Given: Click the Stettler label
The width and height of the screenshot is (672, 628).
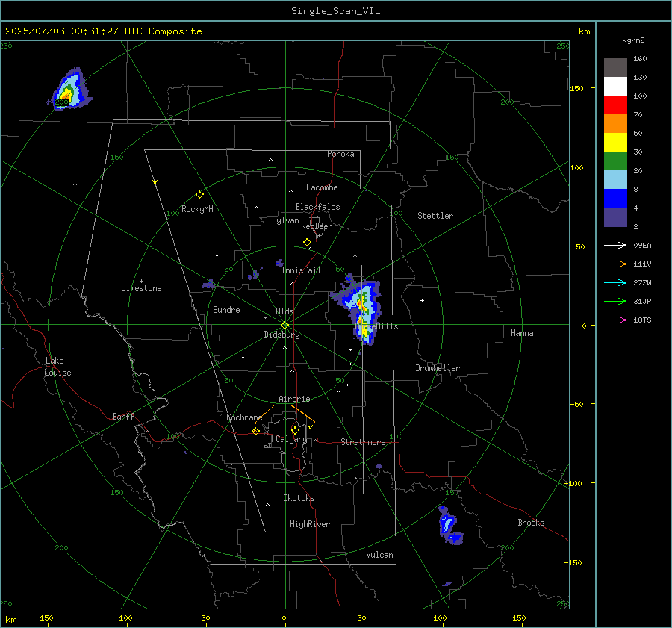Looking at the screenshot, I should (x=435, y=216).
